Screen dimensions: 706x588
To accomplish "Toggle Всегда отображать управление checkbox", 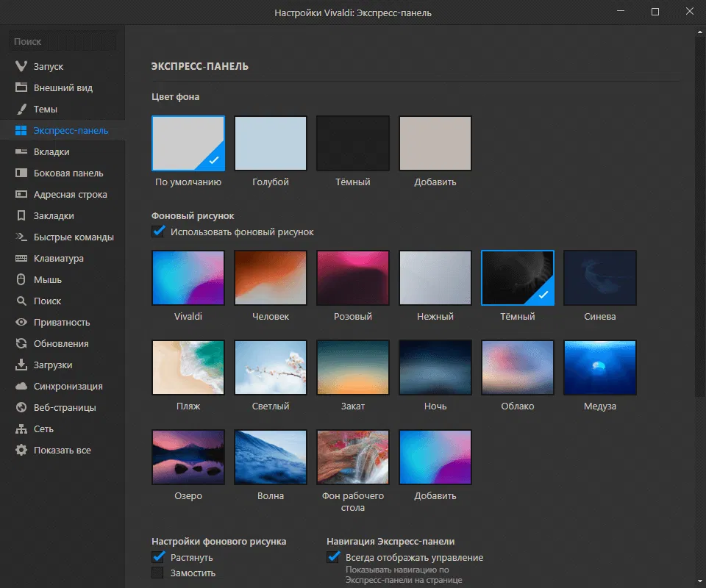I will pyautogui.click(x=333, y=557).
